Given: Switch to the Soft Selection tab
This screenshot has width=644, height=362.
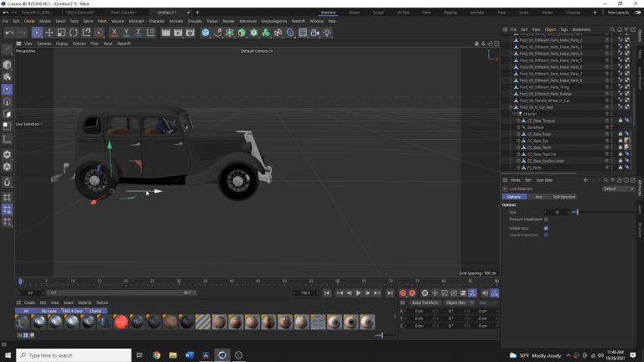Looking at the screenshot, I should point(563,197).
